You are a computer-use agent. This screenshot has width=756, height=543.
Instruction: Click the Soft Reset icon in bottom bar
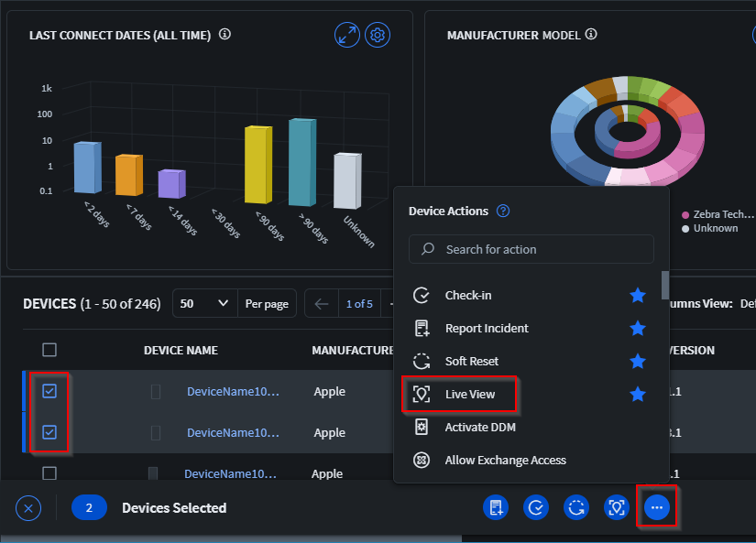576,507
